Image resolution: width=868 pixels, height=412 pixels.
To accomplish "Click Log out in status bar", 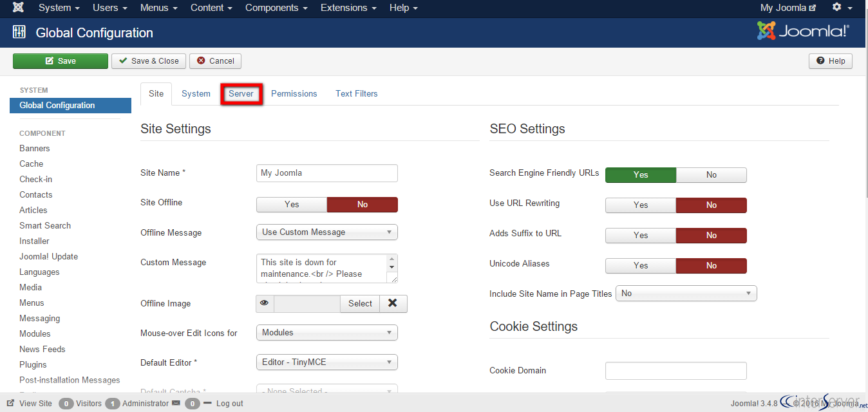I will pyautogui.click(x=230, y=404).
